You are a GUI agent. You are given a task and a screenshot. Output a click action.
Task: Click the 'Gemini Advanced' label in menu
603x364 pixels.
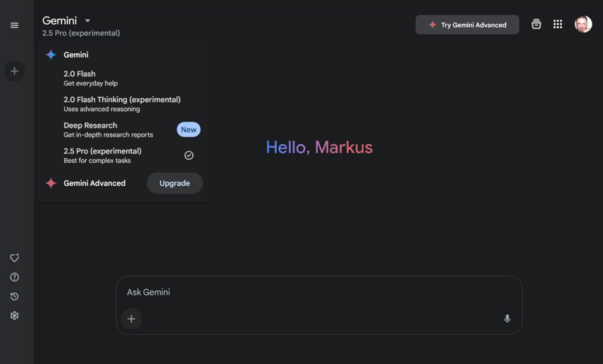[95, 183]
